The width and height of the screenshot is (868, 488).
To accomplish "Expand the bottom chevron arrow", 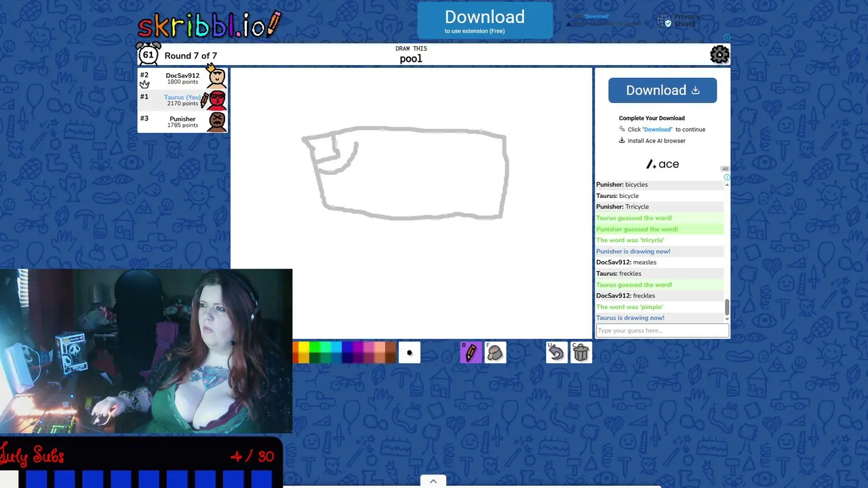I will [x=433, y=481].
